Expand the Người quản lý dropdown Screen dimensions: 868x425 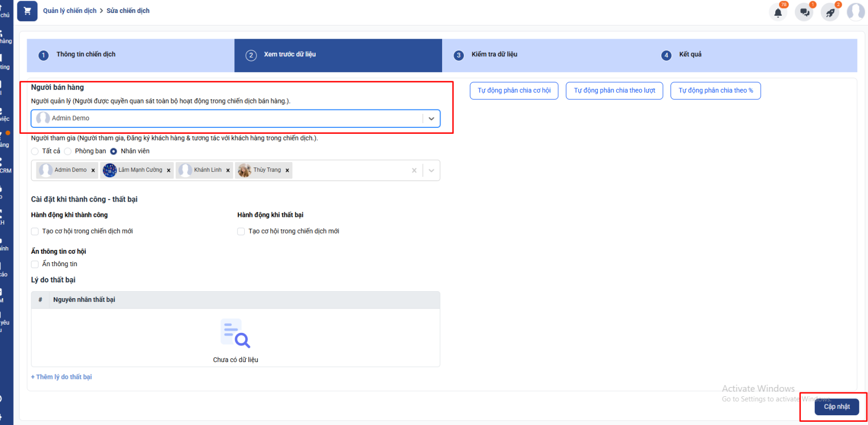431,119
